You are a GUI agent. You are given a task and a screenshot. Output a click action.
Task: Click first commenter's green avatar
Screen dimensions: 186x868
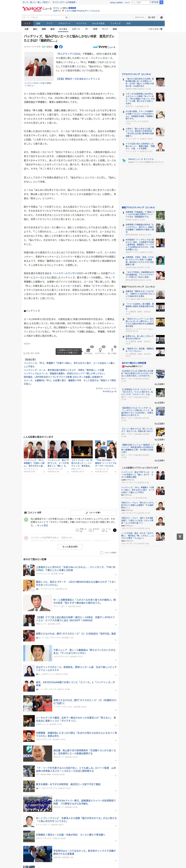coord(26,520)
